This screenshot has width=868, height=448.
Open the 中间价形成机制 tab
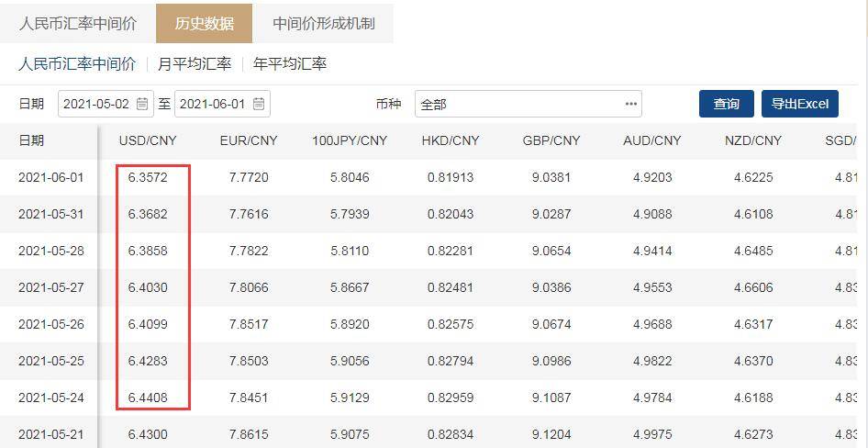[x=324, y=24]
